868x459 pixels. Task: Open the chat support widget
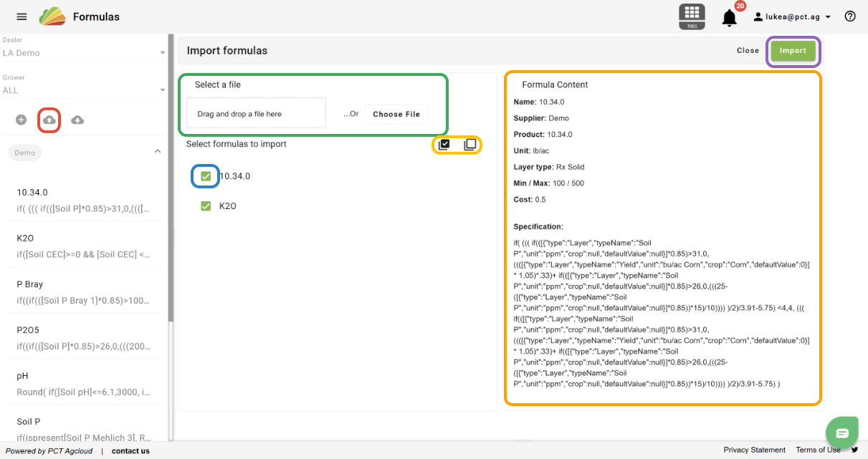click(841, 433)
